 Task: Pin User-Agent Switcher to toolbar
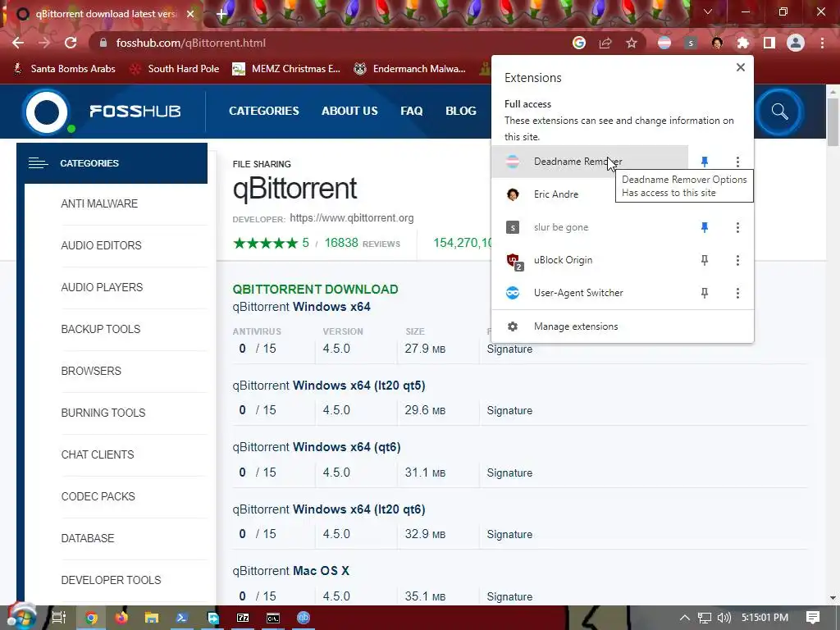(705, 293)
